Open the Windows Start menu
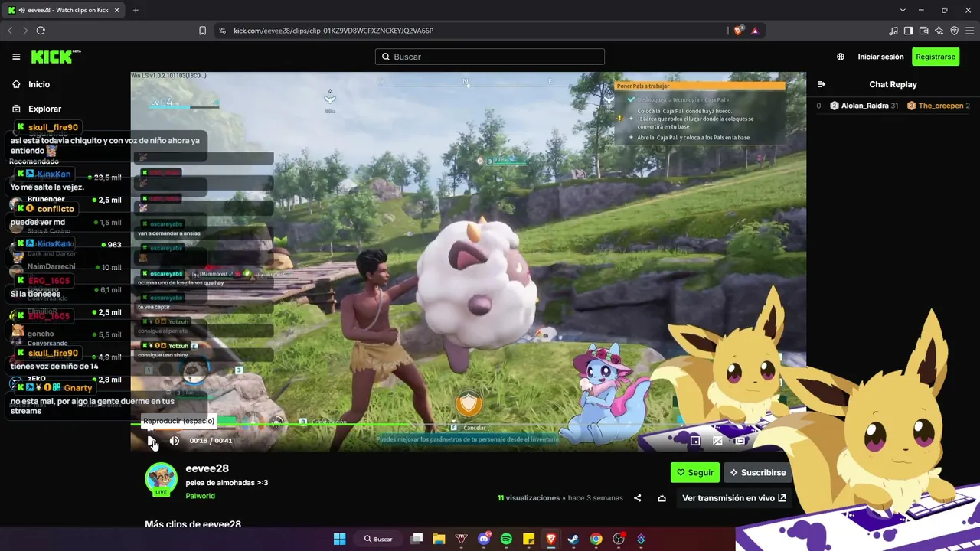This screenshot has width=980, height=551. (340, 539)
